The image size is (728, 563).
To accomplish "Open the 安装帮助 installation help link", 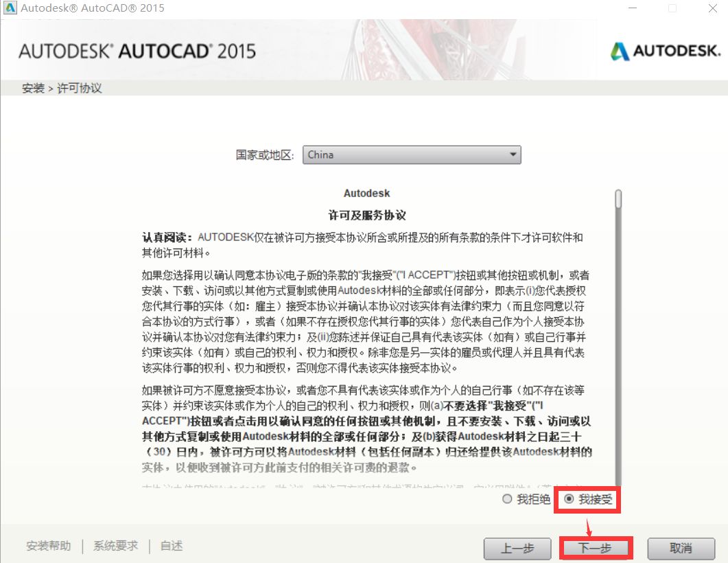I will [49, 546].
